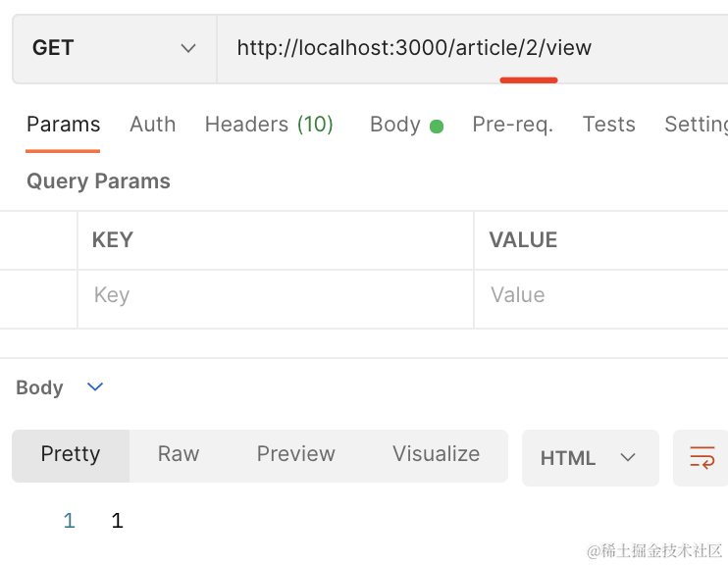Open the Auth tab
728x565 pixels.
tap(152, 125)
